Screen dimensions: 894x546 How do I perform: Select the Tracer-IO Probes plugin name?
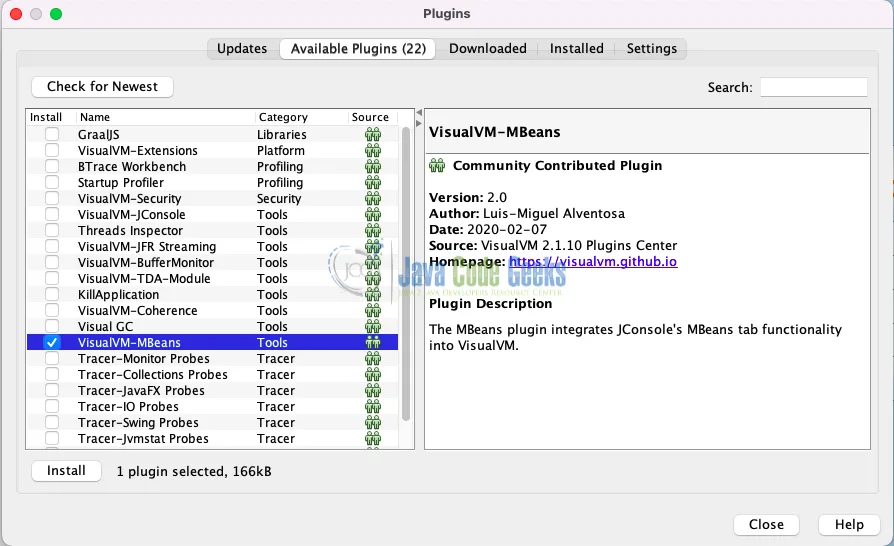click(128, 406)
